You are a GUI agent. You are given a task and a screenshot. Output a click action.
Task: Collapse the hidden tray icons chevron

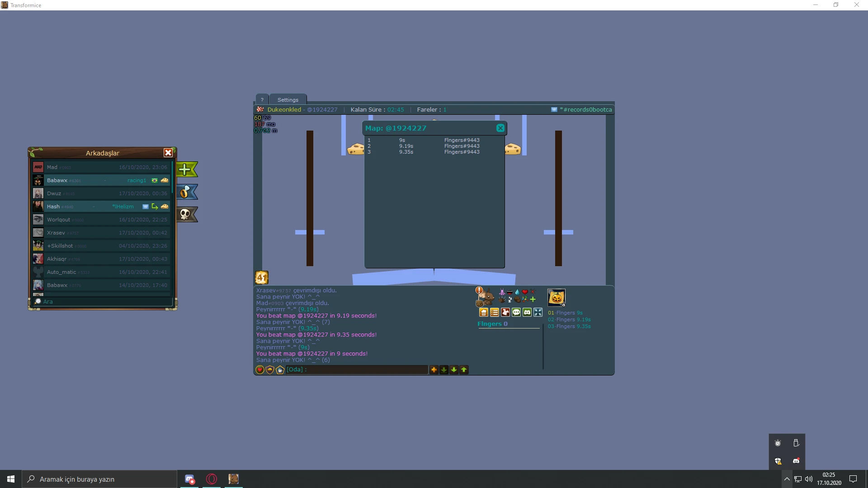point(787,479)
